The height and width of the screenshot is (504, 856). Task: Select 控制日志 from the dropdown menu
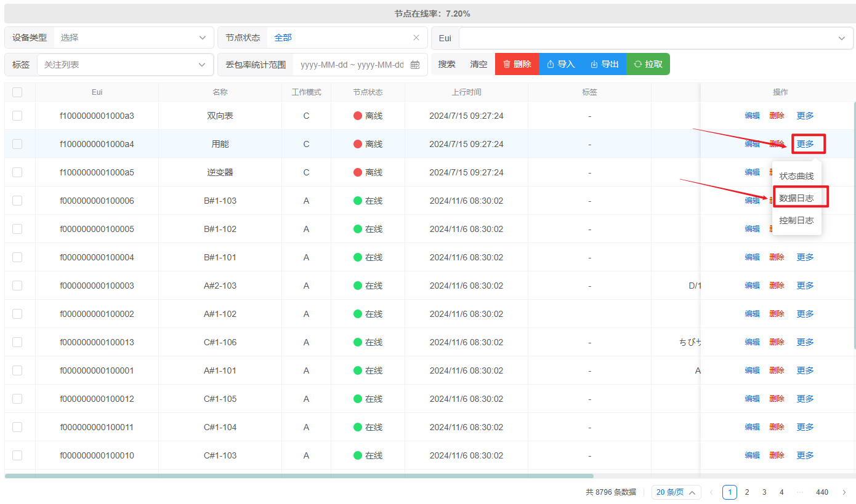(x=796, y=220)
